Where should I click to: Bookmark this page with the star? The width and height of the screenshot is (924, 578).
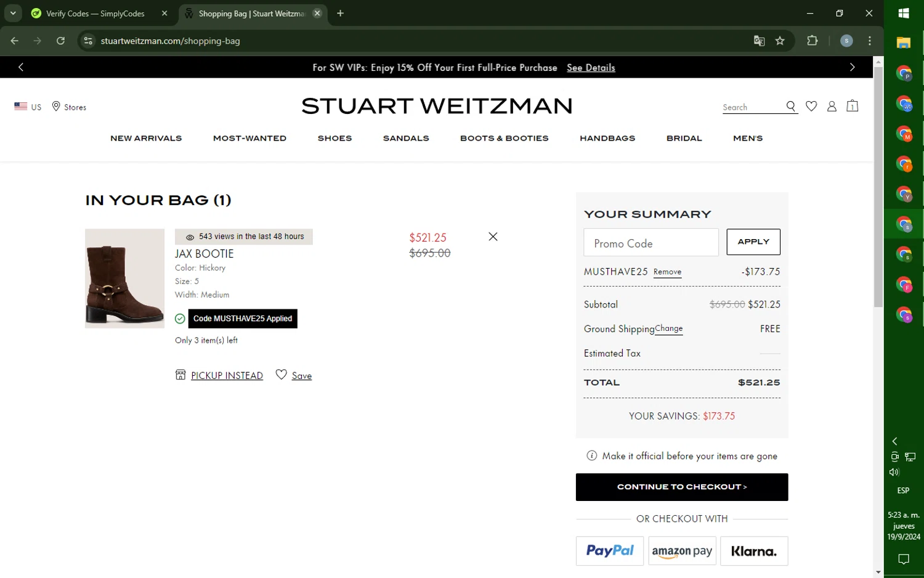pos(780,41)
